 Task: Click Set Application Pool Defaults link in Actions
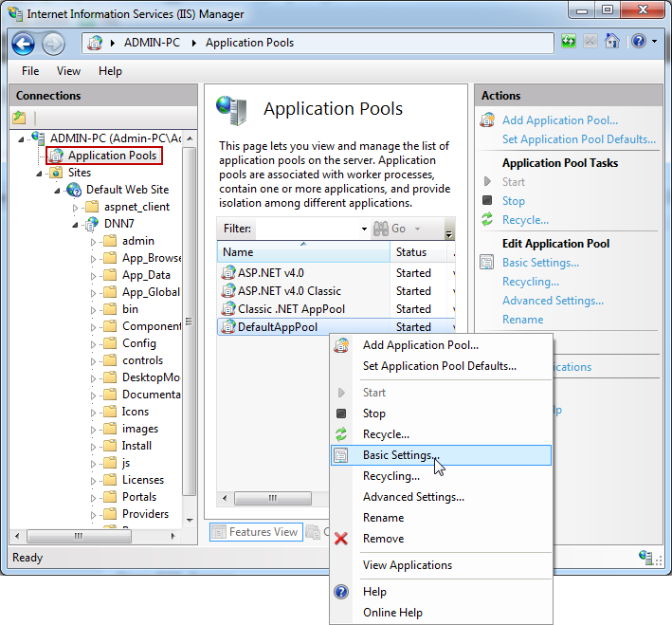pyautogui.click(x=579, y=139)
